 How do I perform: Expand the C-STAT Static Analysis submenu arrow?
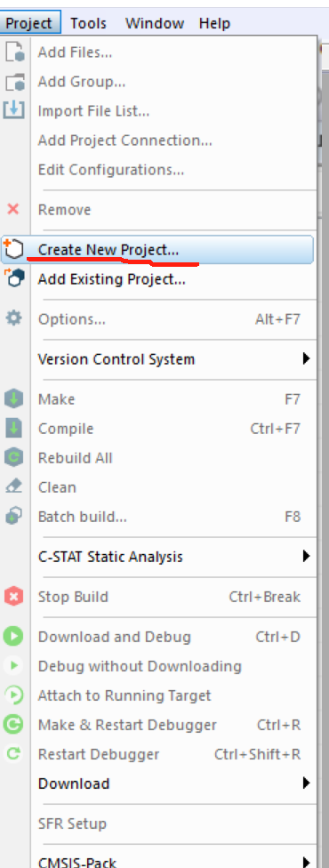click(x=306, y=556)
